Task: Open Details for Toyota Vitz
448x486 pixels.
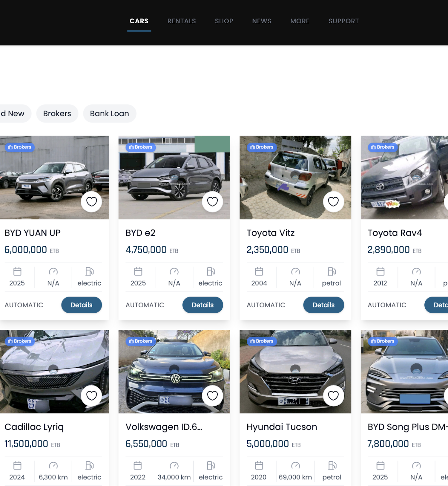Action: tap(323, 305)
